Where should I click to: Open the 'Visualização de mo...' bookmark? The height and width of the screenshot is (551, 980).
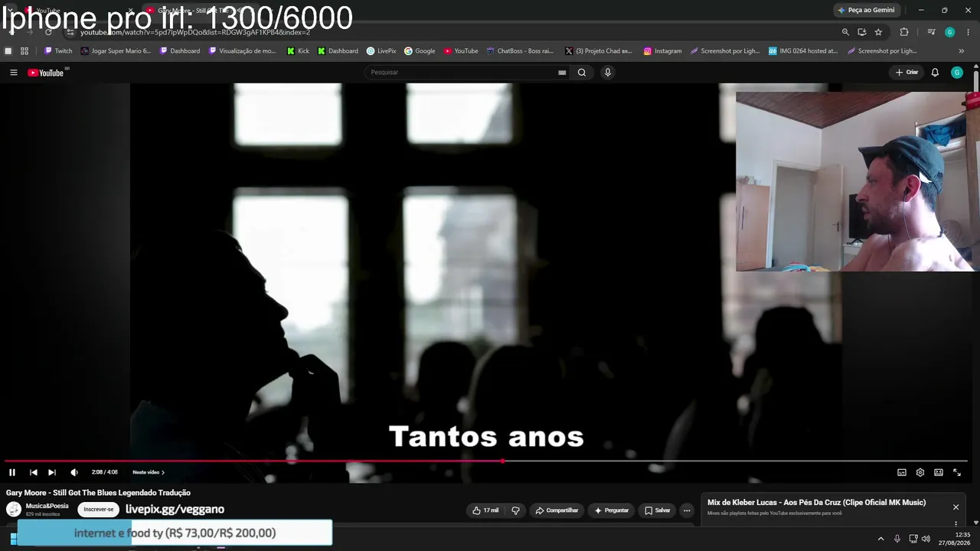click(x=243, y=51)
